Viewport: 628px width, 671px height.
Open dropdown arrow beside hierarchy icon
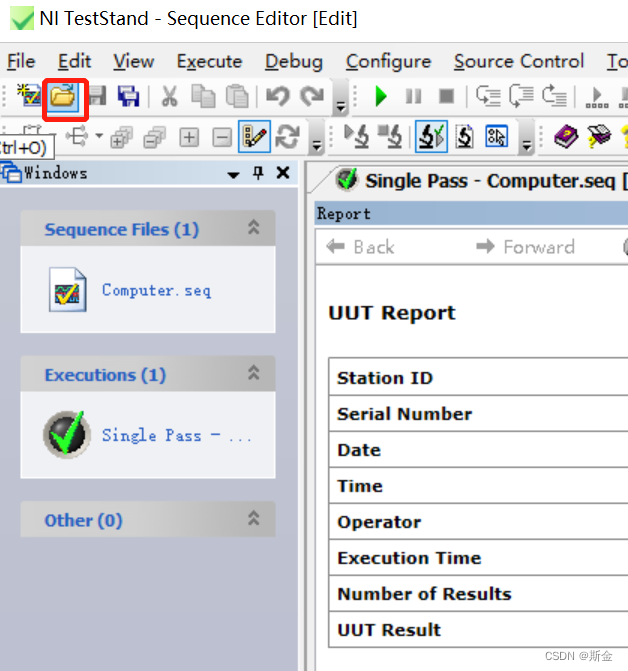(99, 136)
